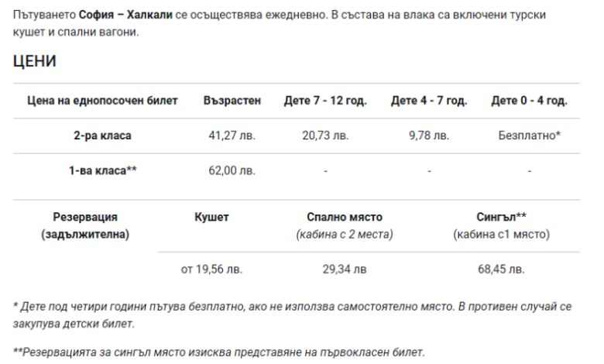Click the Дете 4 - 7 год. header
The height and width of the screenshot is (364, 604).
point(429,101)
